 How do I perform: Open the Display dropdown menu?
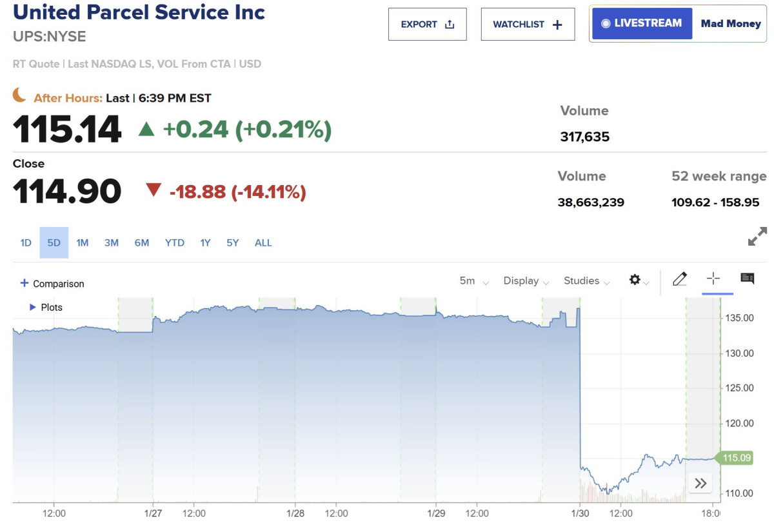tap(526, 281)
